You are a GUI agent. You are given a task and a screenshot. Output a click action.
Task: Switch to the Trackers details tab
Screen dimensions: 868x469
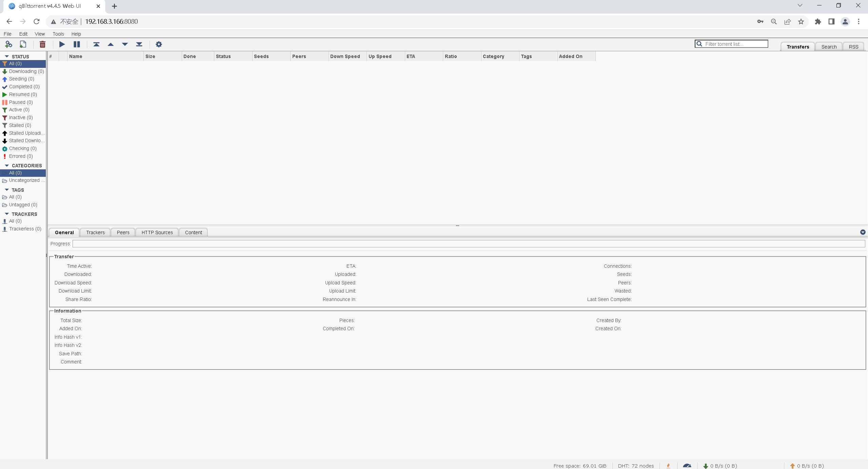pyautogui.click(x=95, y=232)
